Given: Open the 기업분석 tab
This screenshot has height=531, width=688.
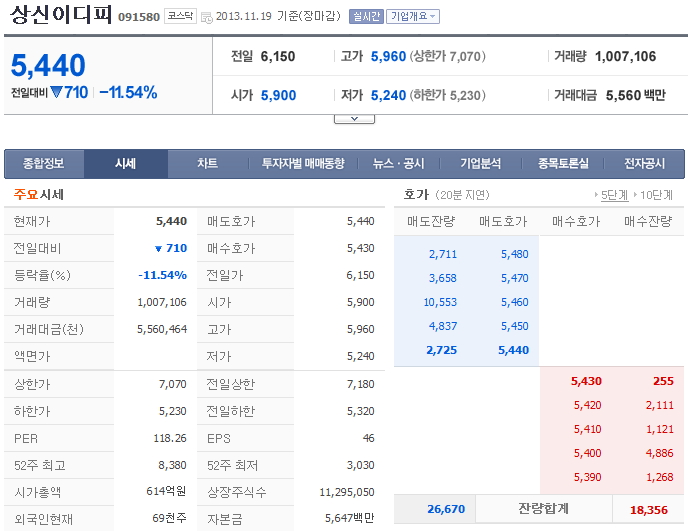Looking at the screenshot, I should tap(480, 164).
